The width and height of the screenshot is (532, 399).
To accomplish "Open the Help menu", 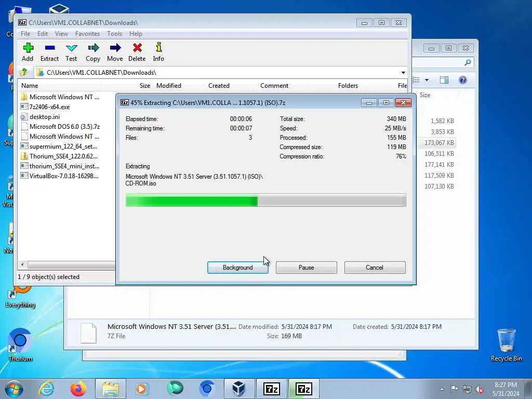I will point(136,34).
